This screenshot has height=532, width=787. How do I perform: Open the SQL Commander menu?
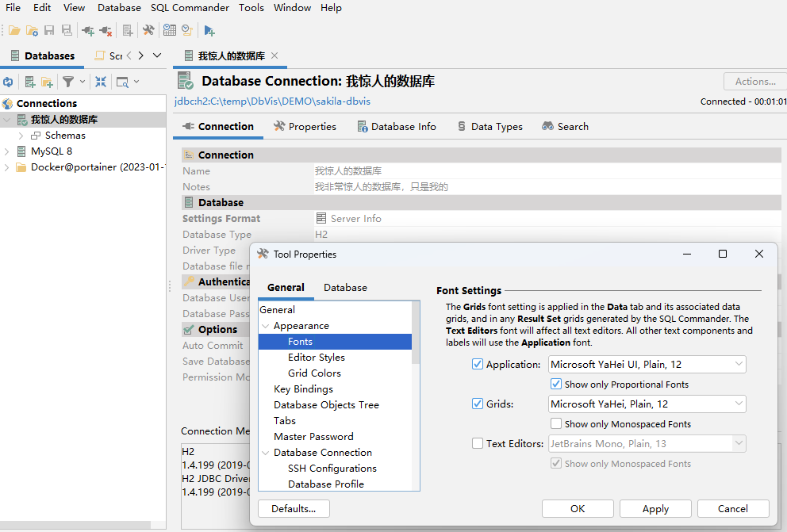tap(190, 8)
